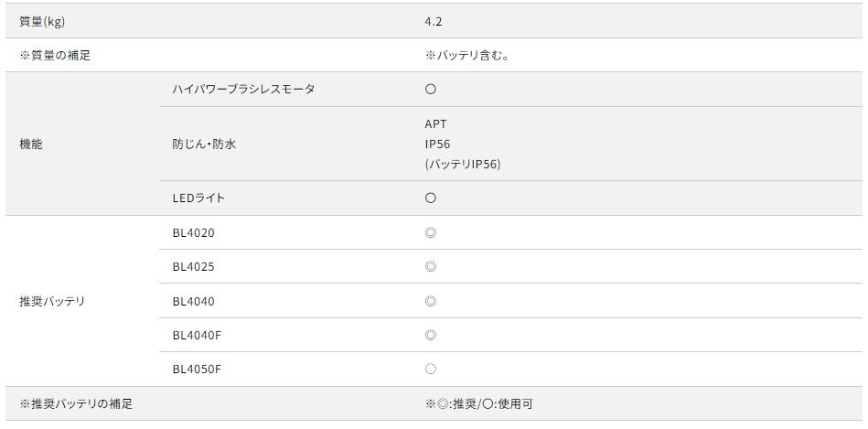Click the double-circle mark for BL4040F

[431, 336]
